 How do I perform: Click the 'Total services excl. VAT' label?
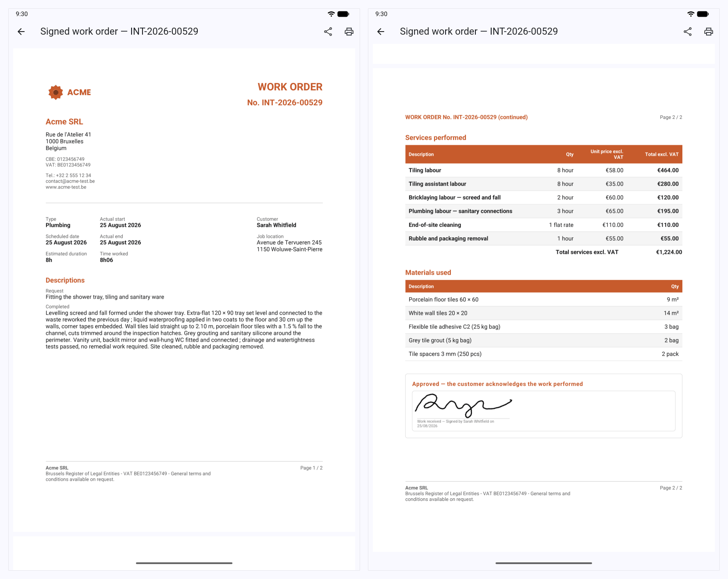point(587,252)
